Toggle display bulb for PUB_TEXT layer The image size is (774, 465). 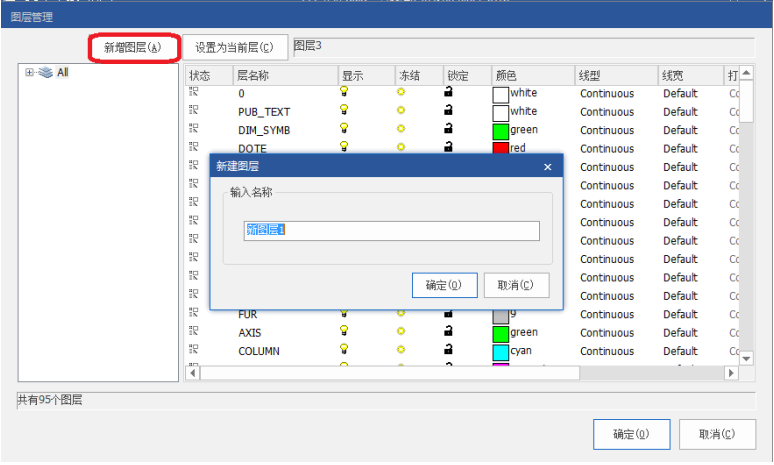(x=344, y=110)
